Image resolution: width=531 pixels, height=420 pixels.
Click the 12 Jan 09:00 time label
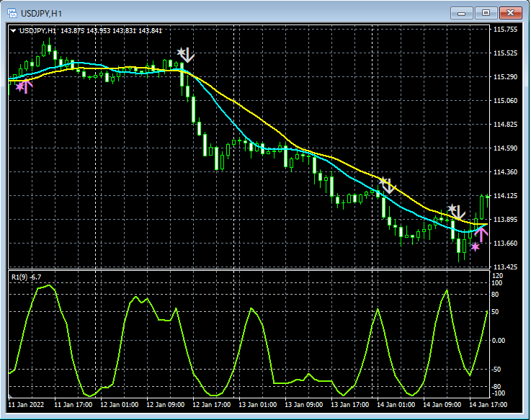coord(165,405)
